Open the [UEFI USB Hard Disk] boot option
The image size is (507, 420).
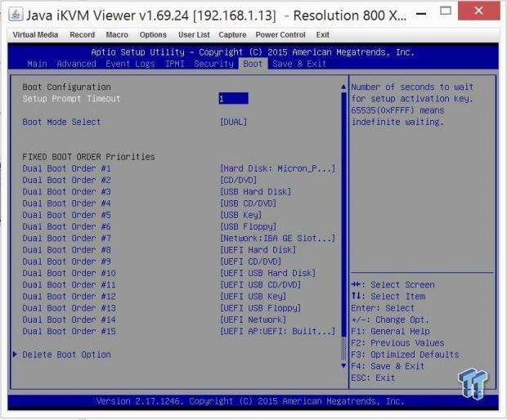[x=267, y=273]
